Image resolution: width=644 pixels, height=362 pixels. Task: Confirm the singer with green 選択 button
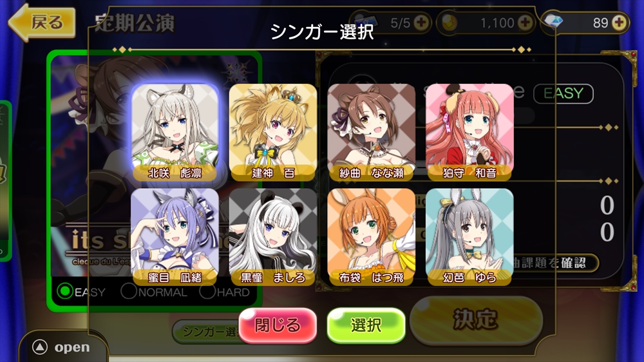pos(366,325)
